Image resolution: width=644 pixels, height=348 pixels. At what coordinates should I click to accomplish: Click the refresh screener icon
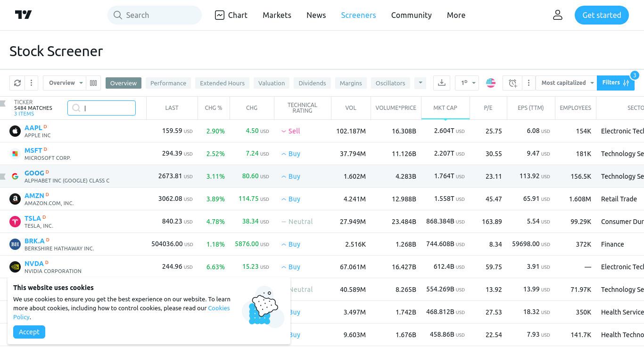click(x=17, y=83)
